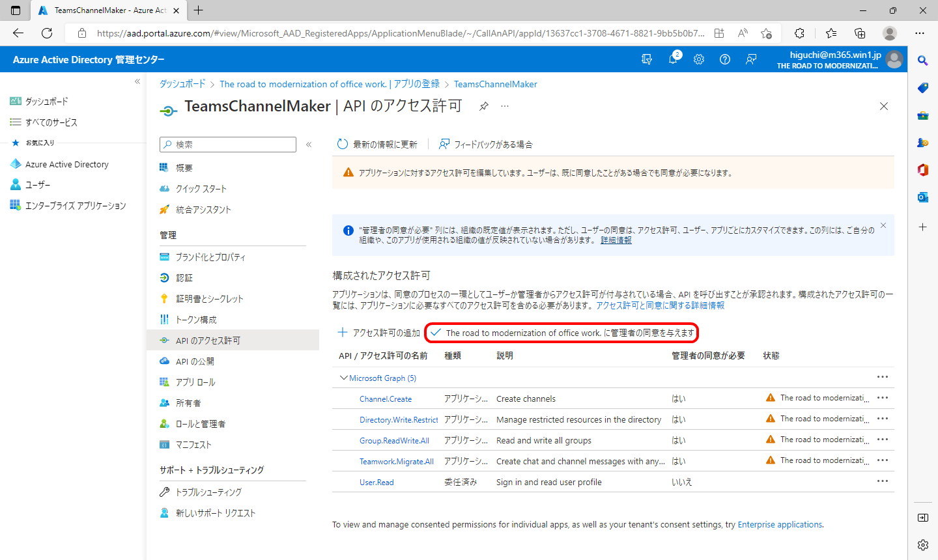Open the notifications bell
This screenshot has height=560, width=938.
[673, 59]
